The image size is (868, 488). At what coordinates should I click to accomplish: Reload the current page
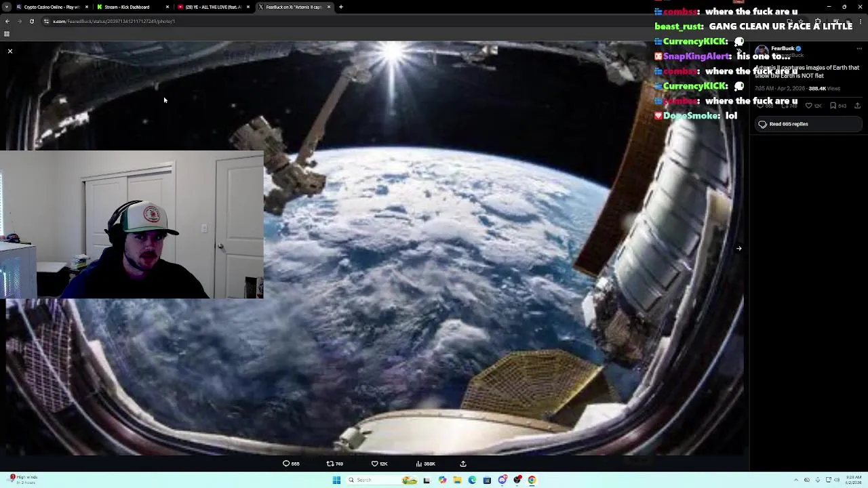31,21
